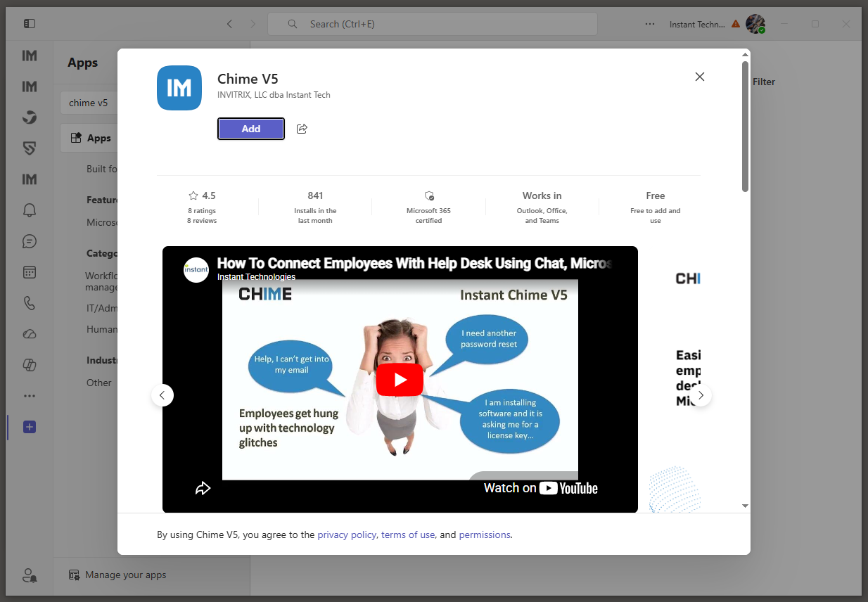Viewport: 868px width, 602px height.
Task: Click the share link icon beside Add
Action: [x=302, y=129]
